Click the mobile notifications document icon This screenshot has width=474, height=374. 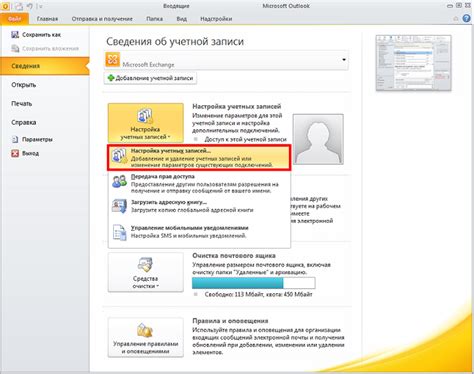[119, 232]
